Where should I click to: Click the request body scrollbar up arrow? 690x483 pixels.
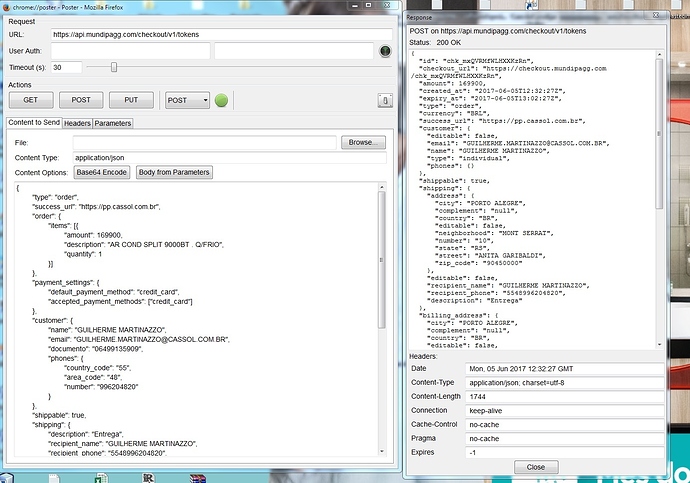(x=382, y=187)
